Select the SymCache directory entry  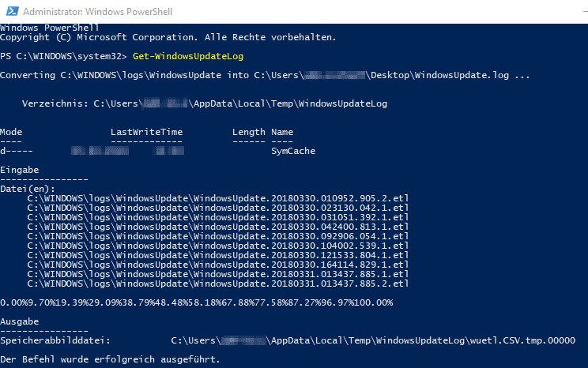tap(293, 150)
